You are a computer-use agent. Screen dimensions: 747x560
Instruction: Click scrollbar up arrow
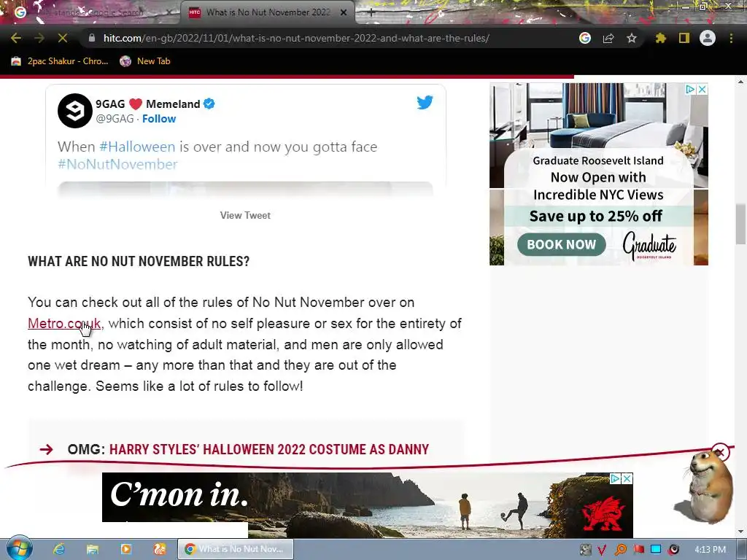[x=740, y=82]
